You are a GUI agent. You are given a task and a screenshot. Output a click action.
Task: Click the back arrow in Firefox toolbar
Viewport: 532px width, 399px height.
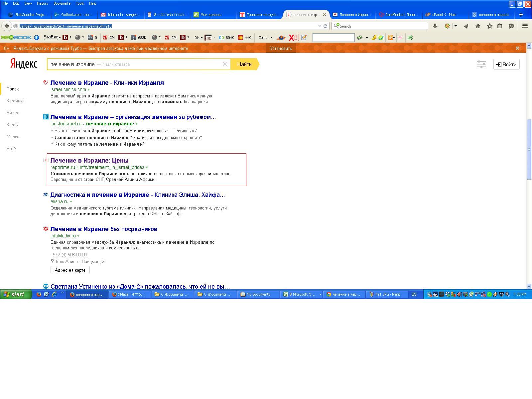[7, 26]
